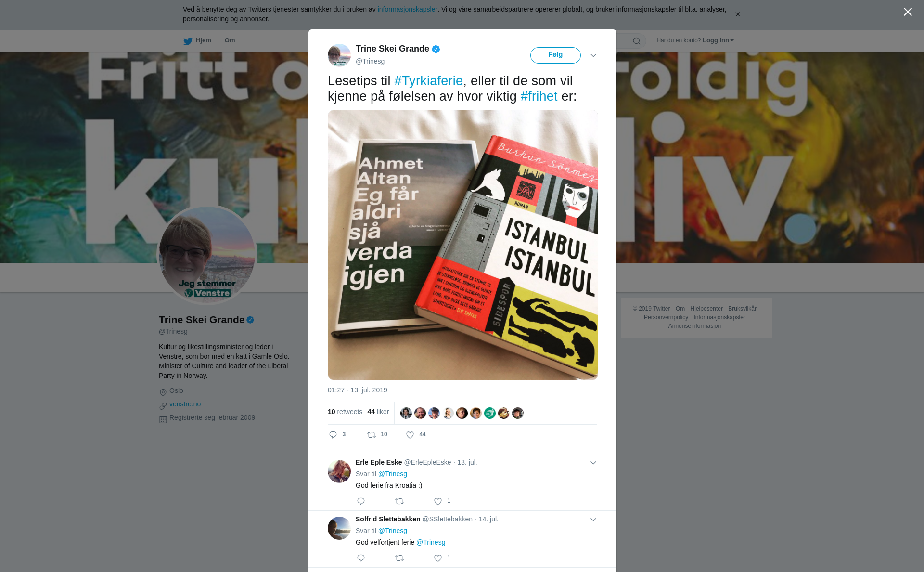Open the venstre.no profile link
The height and width of the screenshot is (572, 924).
coord(185,404)
